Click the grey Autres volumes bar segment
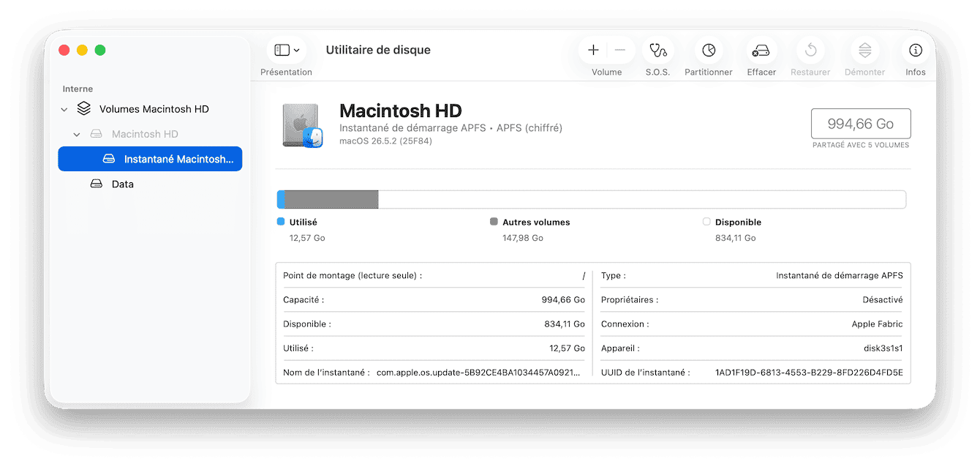Image resolution: width=980 pixels, height=467 pixels. [x=331, y=199]
